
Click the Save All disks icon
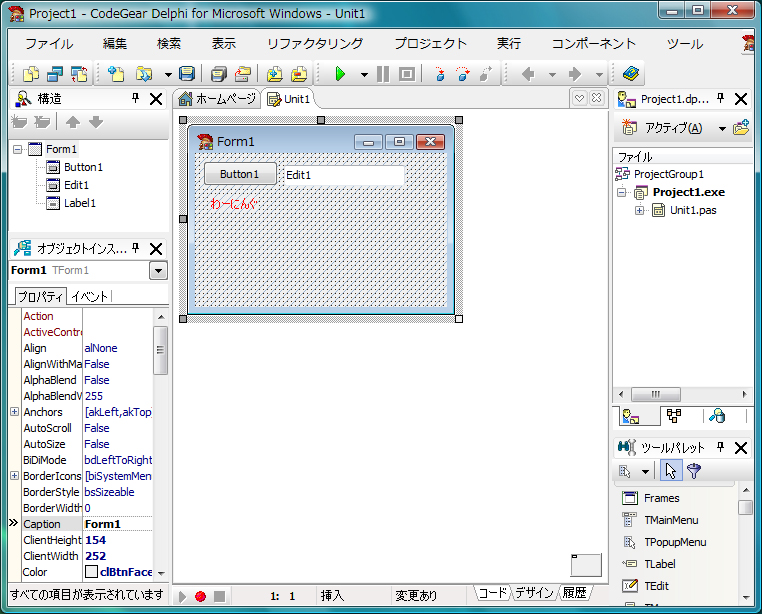pyautogui.click(x=219, y=74)
